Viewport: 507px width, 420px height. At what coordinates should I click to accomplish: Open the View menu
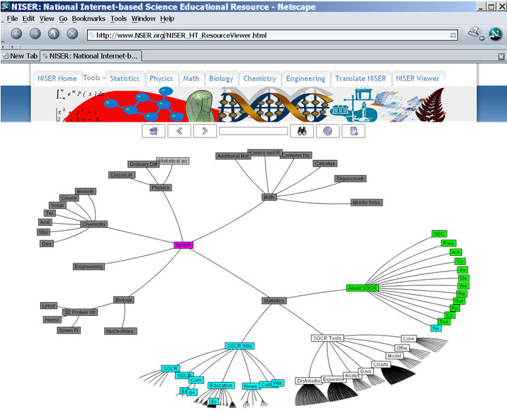47,19
